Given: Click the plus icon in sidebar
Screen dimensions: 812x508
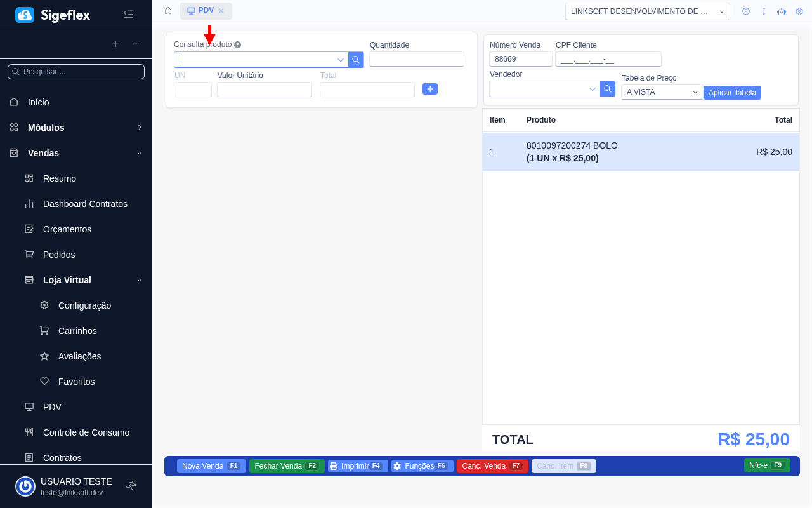Looking at the screenshot, I should tap(115, 44).
